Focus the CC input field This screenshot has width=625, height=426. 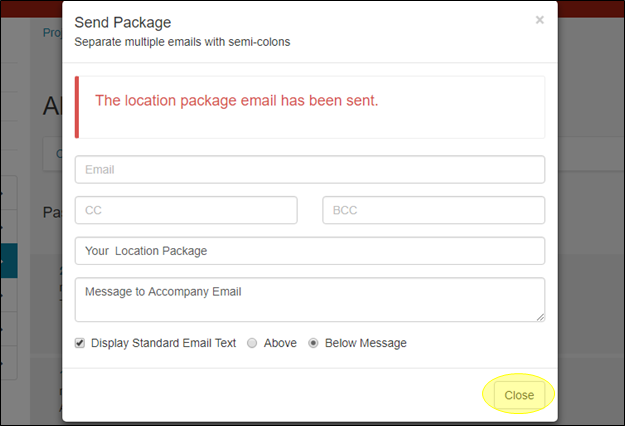[186, 210]
